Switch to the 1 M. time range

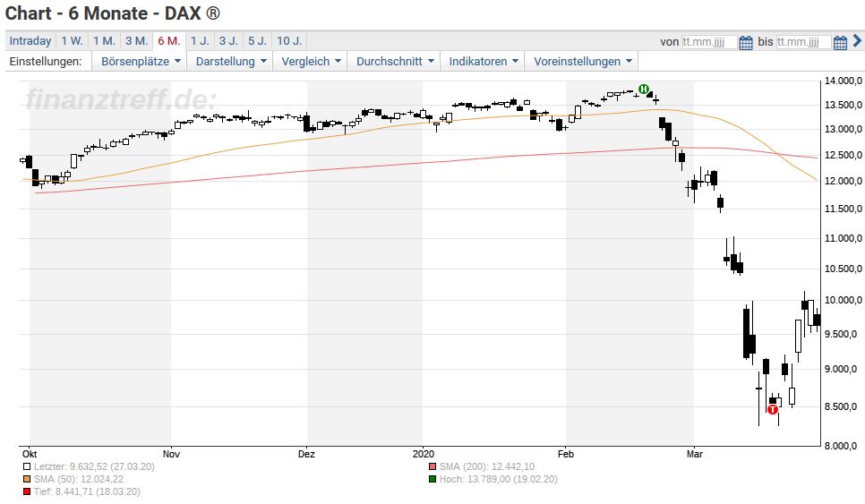(x=104, y=41)
